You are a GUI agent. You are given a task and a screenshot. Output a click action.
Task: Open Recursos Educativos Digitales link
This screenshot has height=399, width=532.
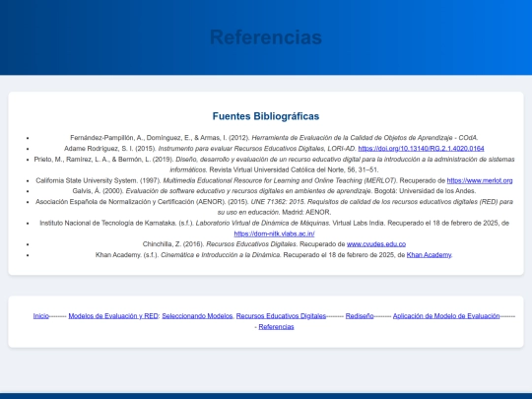281,316
